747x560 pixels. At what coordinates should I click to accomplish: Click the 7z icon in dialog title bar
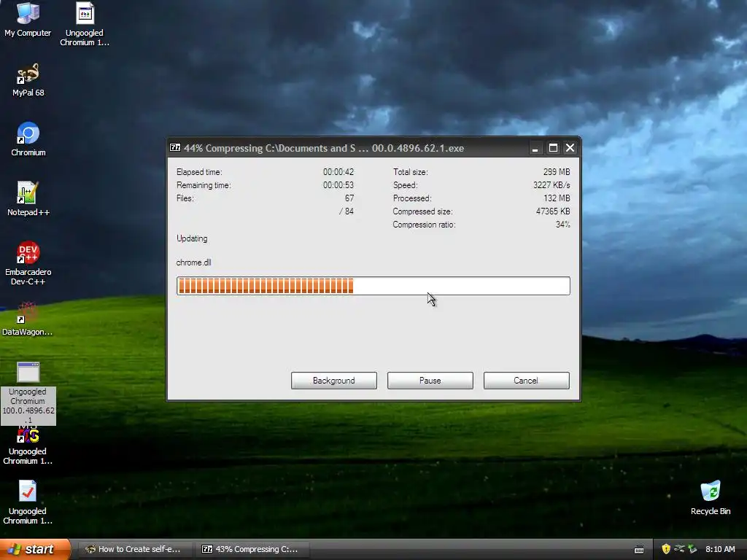(x=175, y=147)
